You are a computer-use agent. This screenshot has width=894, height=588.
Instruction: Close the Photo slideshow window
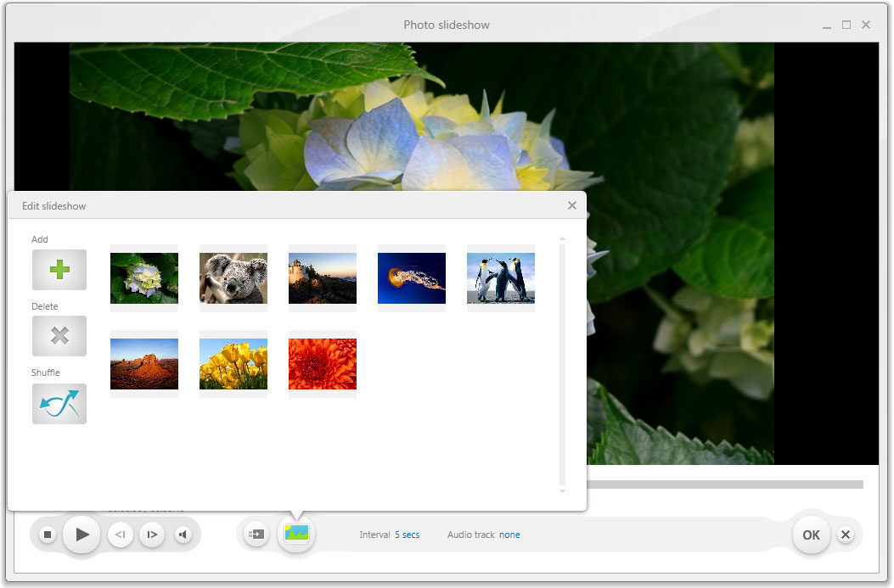866,25
